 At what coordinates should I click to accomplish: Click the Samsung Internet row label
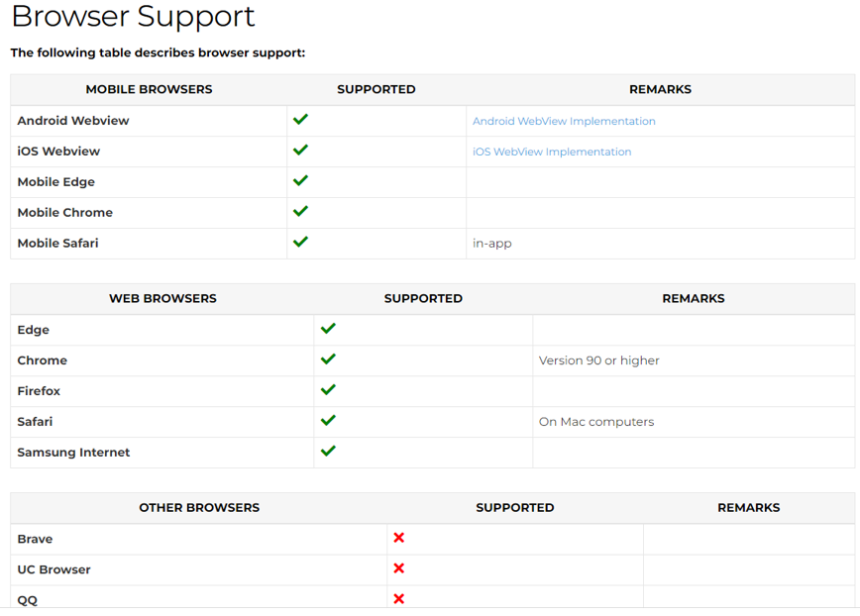pyautogui.click(x=73, y=453)
